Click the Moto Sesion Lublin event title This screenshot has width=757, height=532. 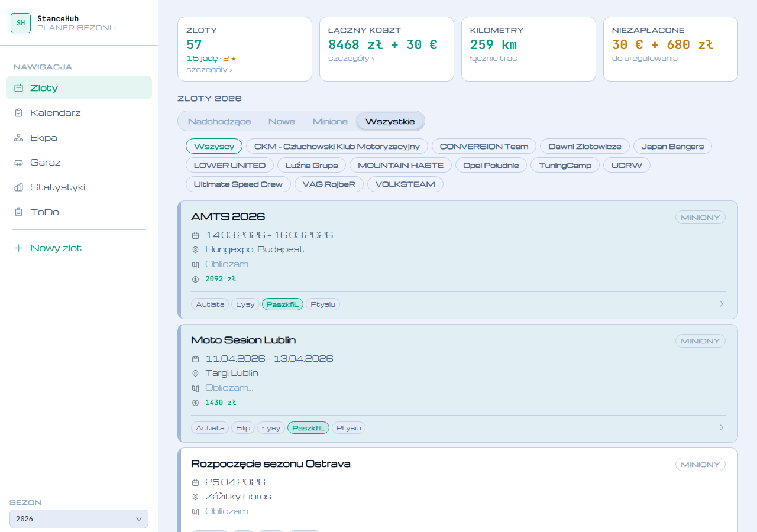coord(244,340)
